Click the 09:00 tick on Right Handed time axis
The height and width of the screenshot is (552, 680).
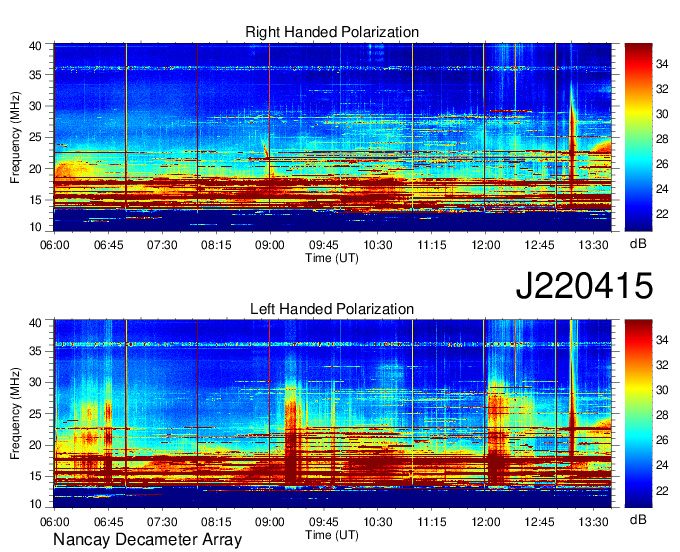pos(270,245)
